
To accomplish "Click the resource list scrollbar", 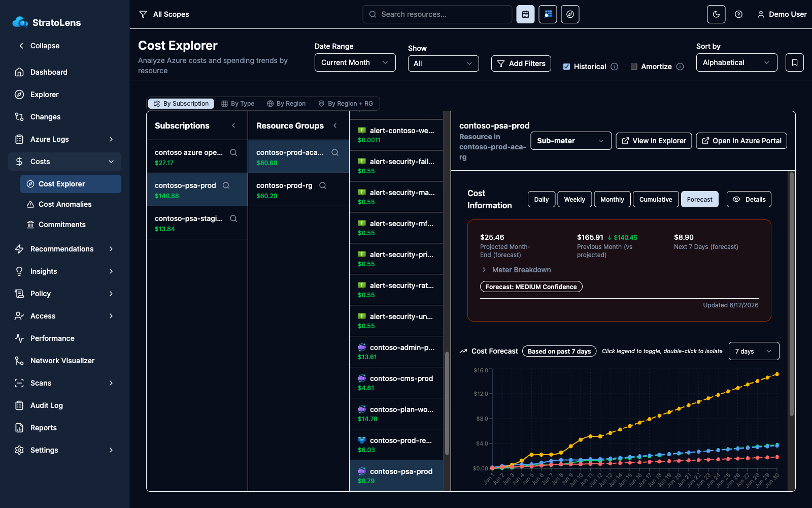I will (447, 403).
